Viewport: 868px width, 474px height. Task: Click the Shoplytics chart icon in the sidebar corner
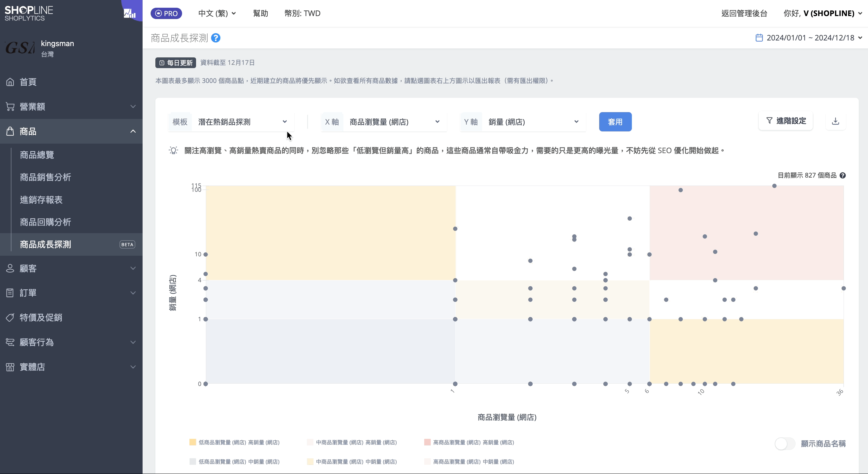(x=130, y=13)
